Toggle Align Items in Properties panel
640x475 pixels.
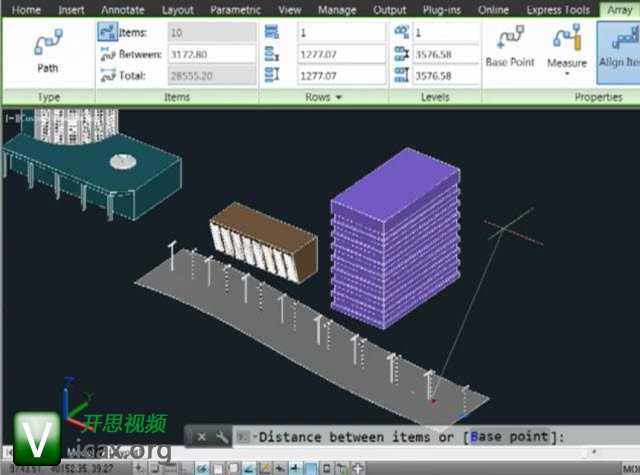point(618,46)
